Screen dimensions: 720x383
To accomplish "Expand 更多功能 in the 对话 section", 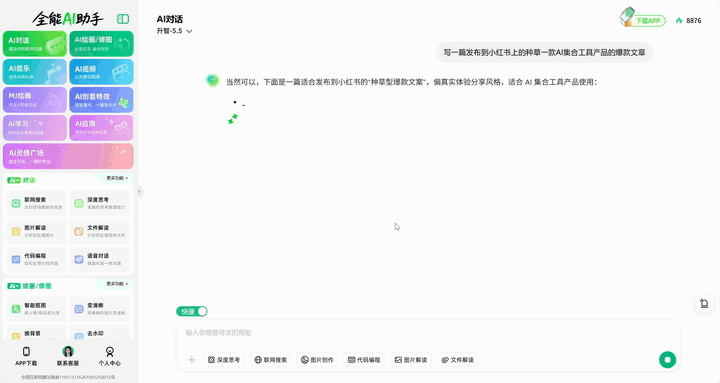I will coord(117,178).
